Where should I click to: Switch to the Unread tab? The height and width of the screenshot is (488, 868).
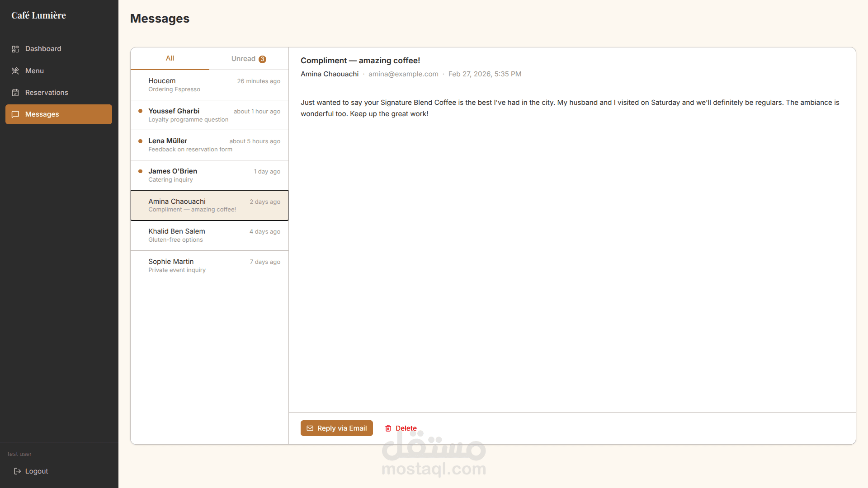pos(244,59)
